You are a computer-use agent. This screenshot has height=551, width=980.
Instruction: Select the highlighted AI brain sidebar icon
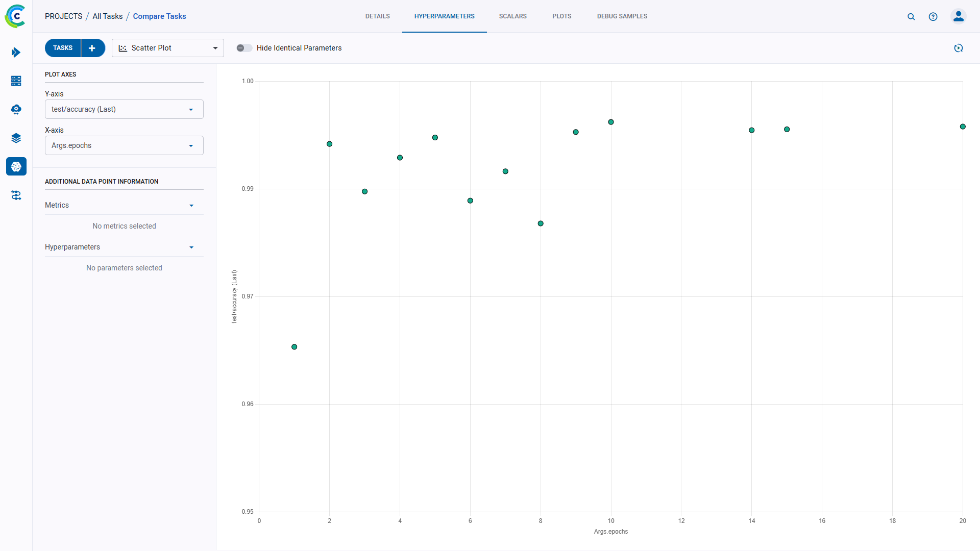[x=16, y=166]
